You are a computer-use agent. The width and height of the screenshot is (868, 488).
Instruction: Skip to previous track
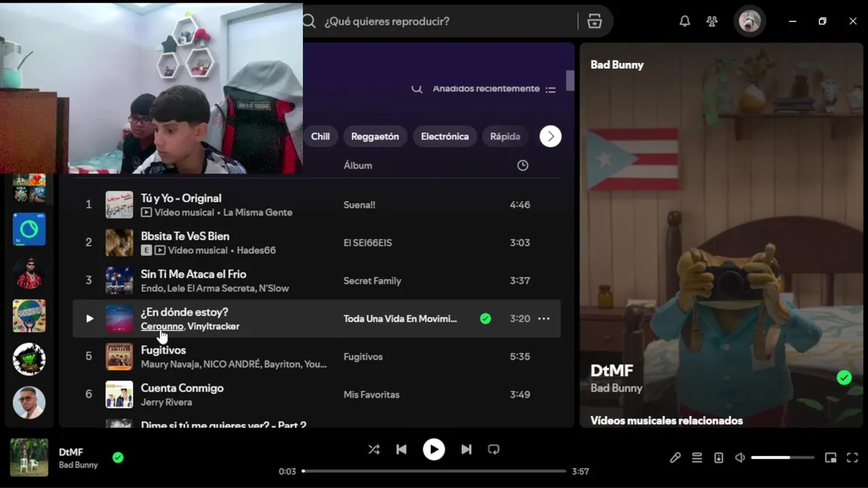tap(401, 449)
